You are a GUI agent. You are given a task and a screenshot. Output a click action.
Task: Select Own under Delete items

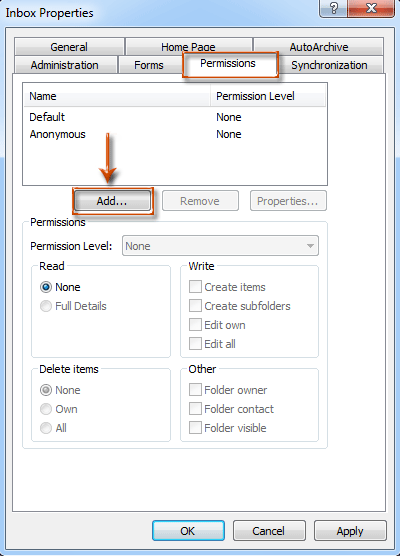point(46,409)
